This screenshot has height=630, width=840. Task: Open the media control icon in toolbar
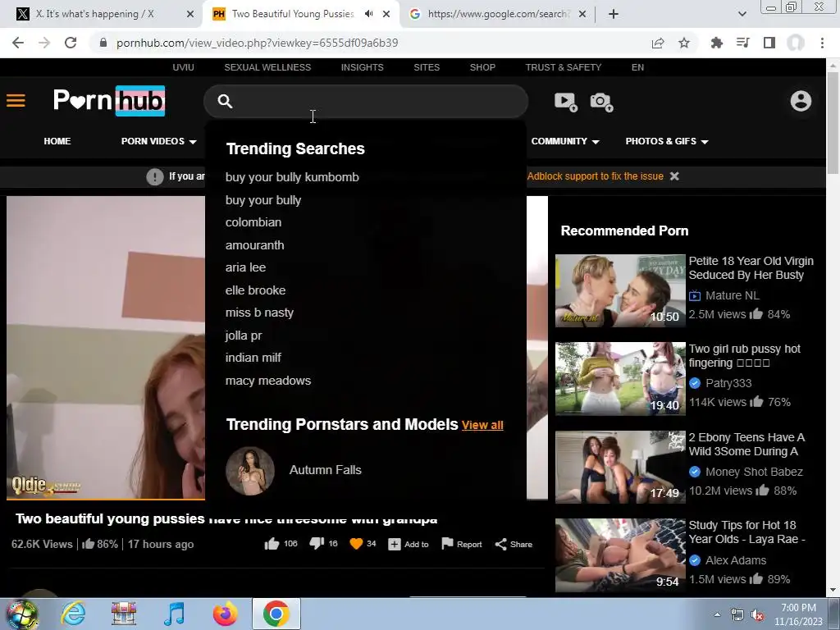[x=743, y=43]
